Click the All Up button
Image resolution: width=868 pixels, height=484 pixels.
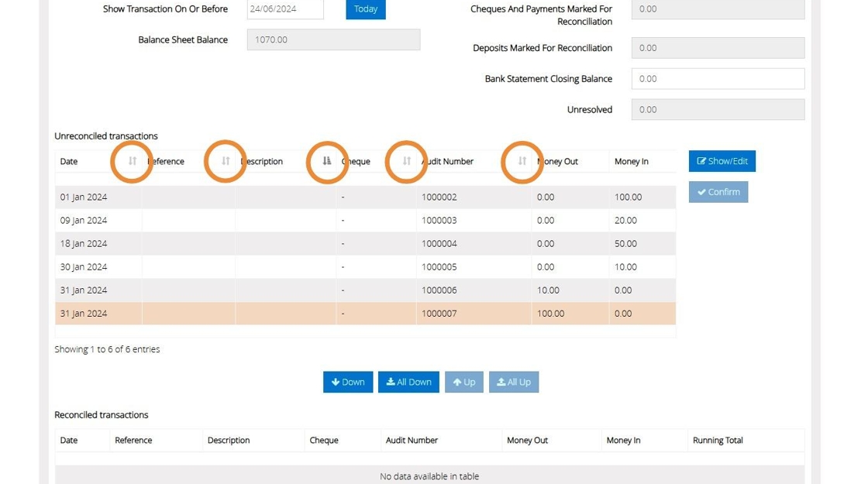[x=514, y=382]
